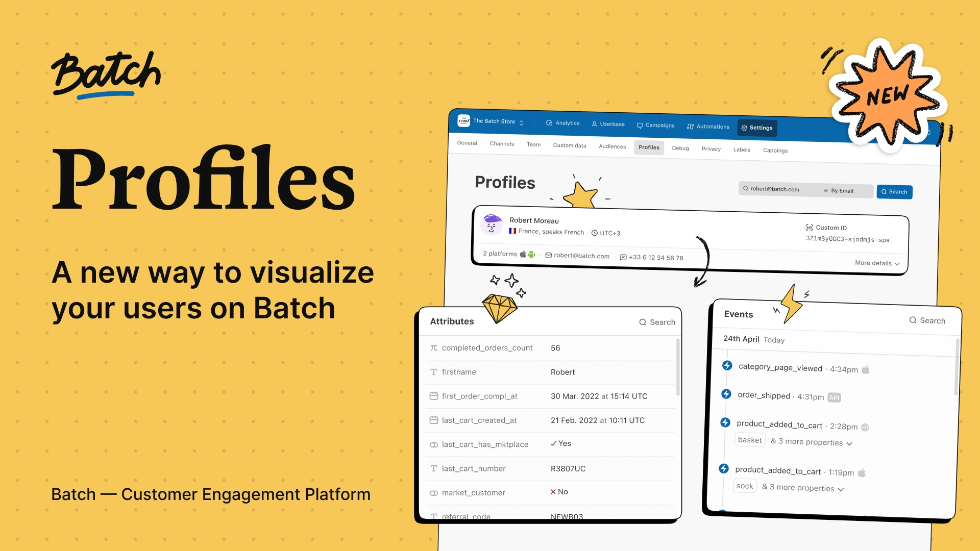Image resolution: width=980 pixels, height=551 pixels.
Task: Select the Profiles tab
Action: pyautogui.click(x=649, y=147)
